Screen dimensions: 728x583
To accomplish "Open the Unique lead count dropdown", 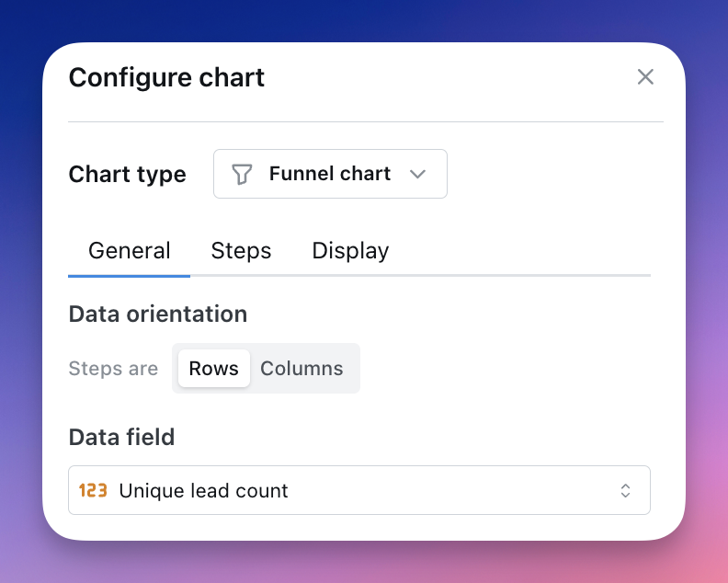I will point(359,490).
